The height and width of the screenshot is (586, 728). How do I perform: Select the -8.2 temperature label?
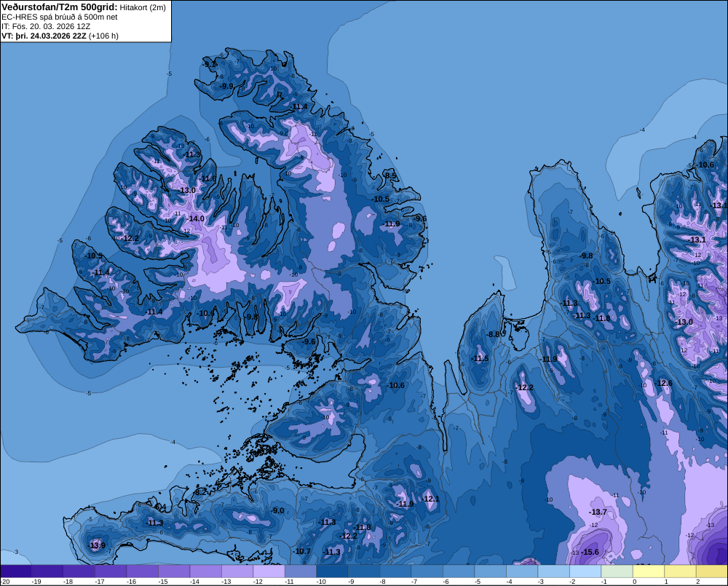(x=201, y=492)
